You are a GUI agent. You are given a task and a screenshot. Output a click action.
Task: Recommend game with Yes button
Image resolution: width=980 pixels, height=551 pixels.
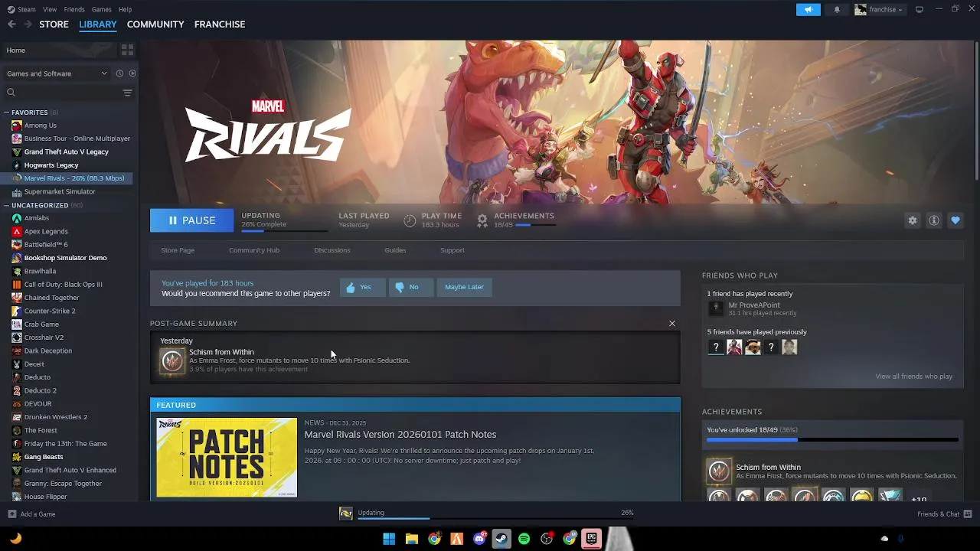coord(362,287)
